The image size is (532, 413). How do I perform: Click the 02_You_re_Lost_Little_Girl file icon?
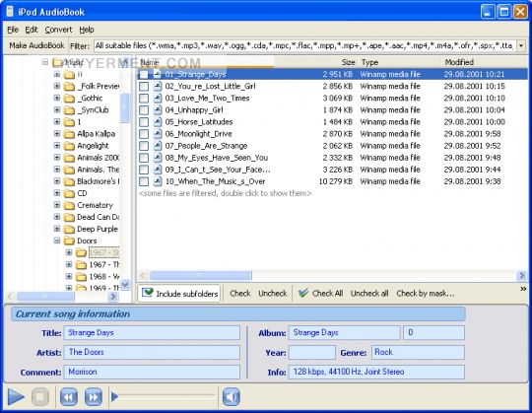point(157,86)
